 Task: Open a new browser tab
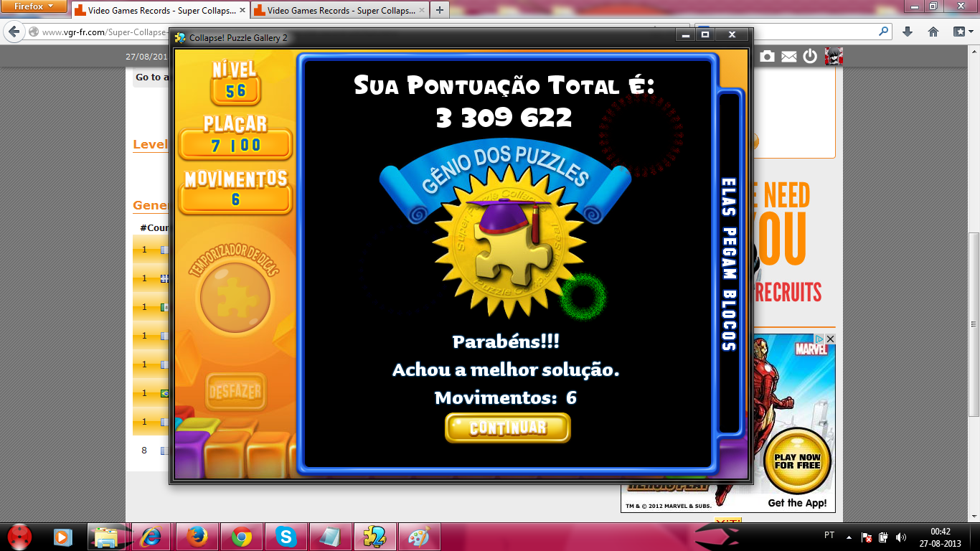click(439, 10)
